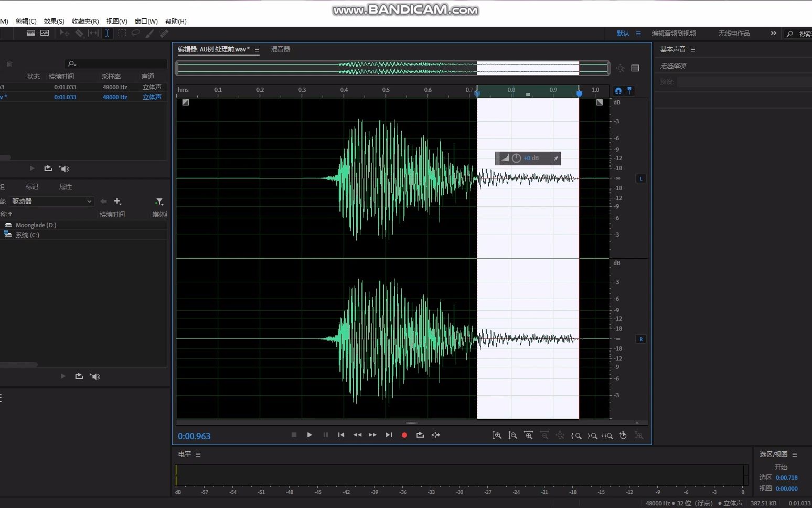Image resolution: width=812 pixels, height=508 pixels.
Task: Toggle the left channel L button
Action: pyautogui.click(x=641, y=179)
